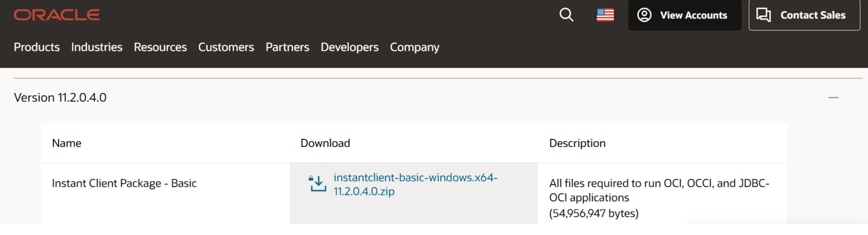The width and height of the screenshot is (868, 235).
Task: Open the Developers menu
Action: [x=349, y=47]
